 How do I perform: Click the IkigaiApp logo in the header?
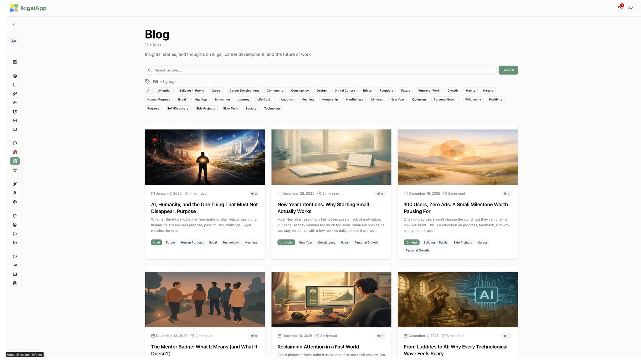pyautogui.click(x=28, y=8)
